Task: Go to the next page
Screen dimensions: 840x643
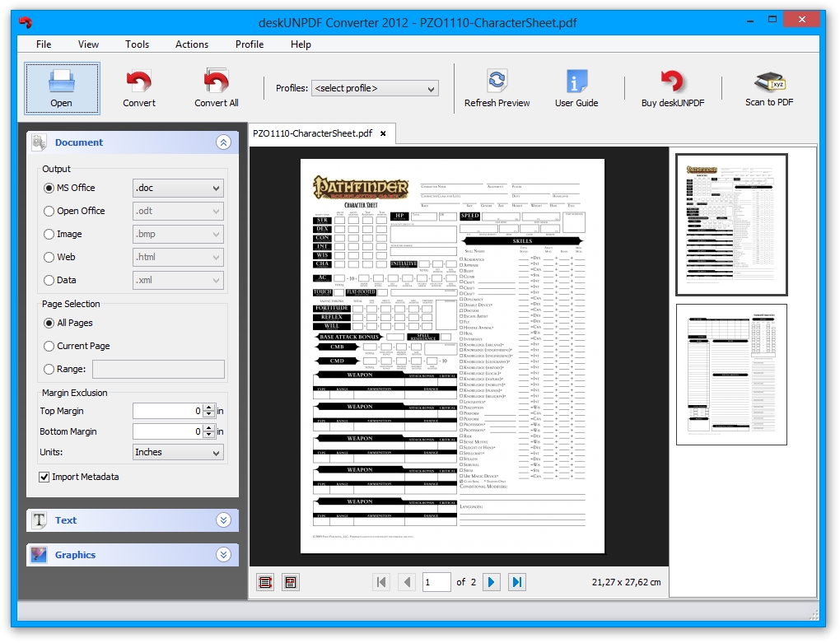Action: pyautogui.click(x=492, y=582)
